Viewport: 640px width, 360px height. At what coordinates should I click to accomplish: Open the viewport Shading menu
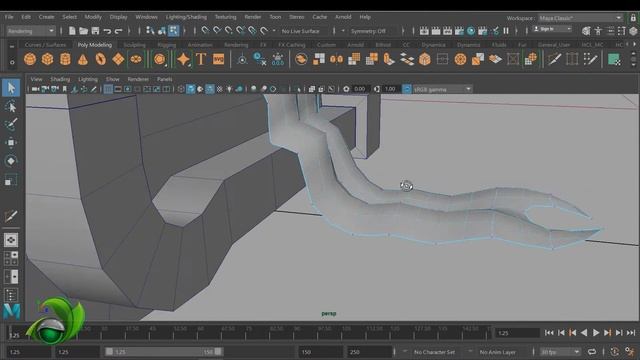pyautogui.click(x=60, y=79)
